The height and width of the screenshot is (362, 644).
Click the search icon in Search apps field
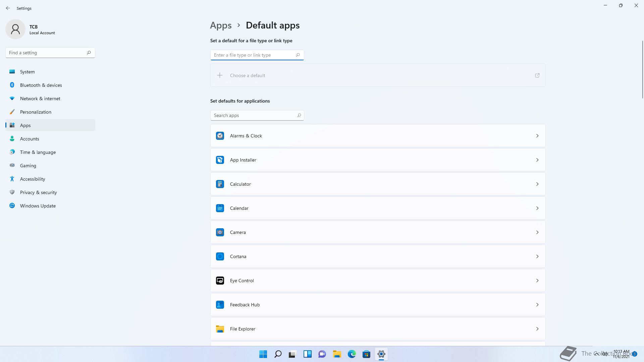pyautogui.click(x=299, y=115)
